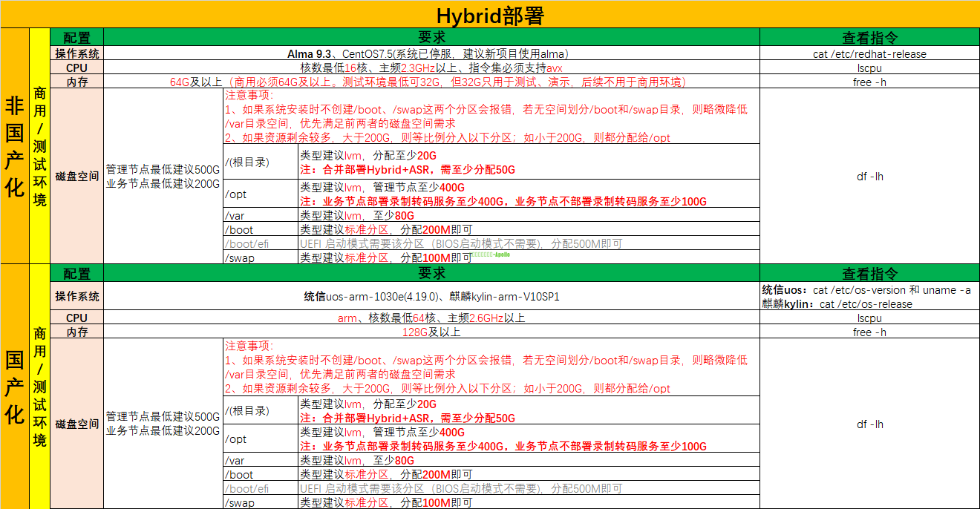The width and height of the screenshot is (980, 509).
Task: Click the arm 64核 2.6GHz CPU requirement cell
Action: pos(431,318)
